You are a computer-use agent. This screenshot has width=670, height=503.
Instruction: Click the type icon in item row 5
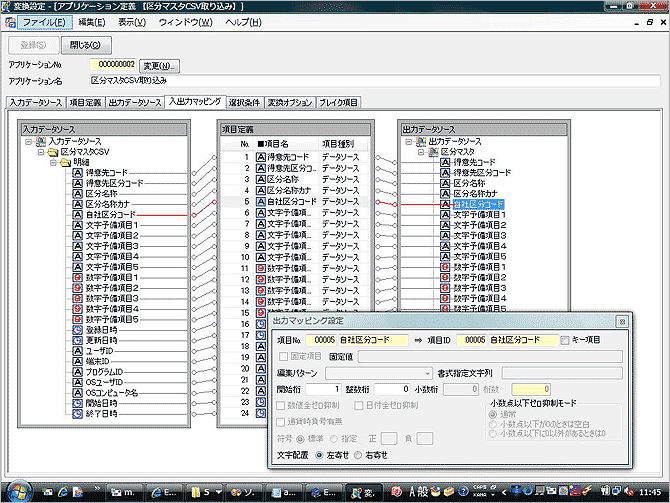(261, 202)
